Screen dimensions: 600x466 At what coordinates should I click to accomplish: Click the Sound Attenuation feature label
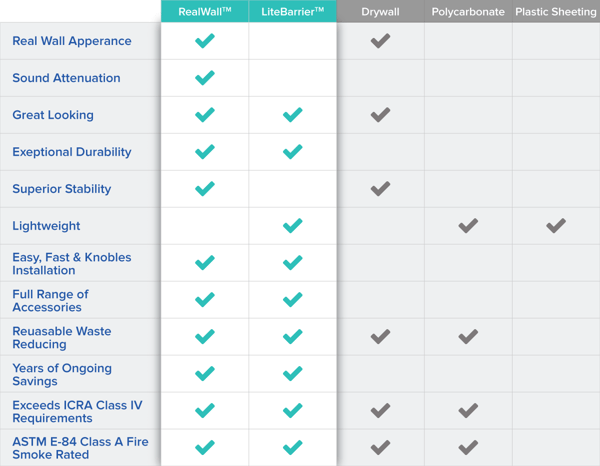click(66, 78)
